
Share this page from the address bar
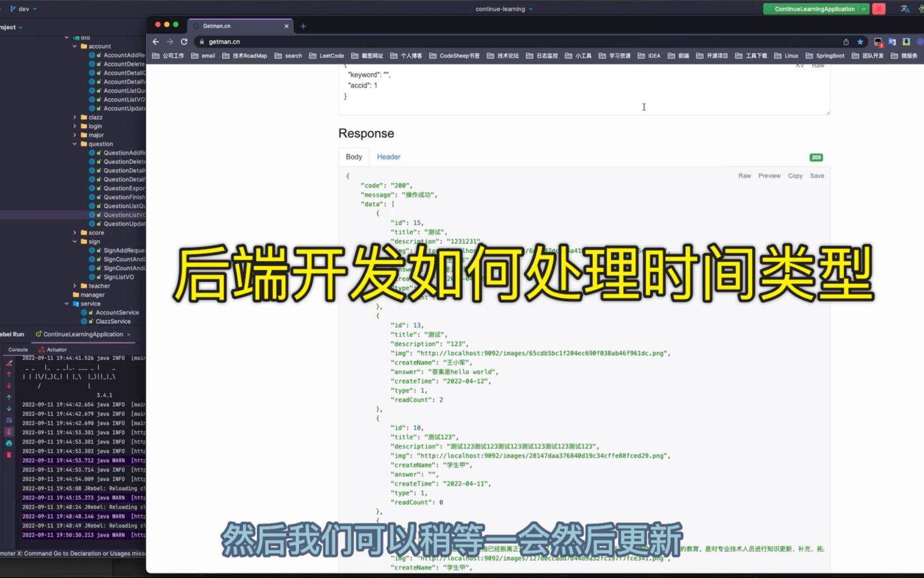(x=846, y=41)
